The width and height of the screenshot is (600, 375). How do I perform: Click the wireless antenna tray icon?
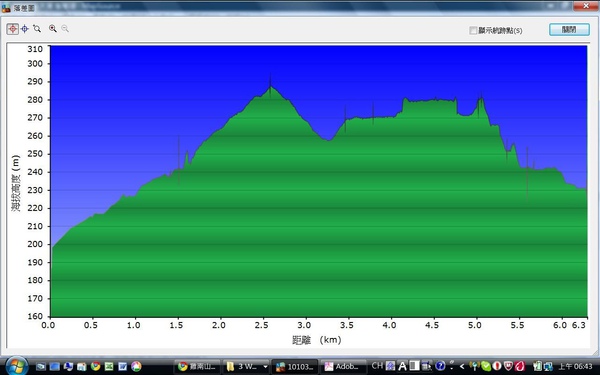click(x=474, y=366)
